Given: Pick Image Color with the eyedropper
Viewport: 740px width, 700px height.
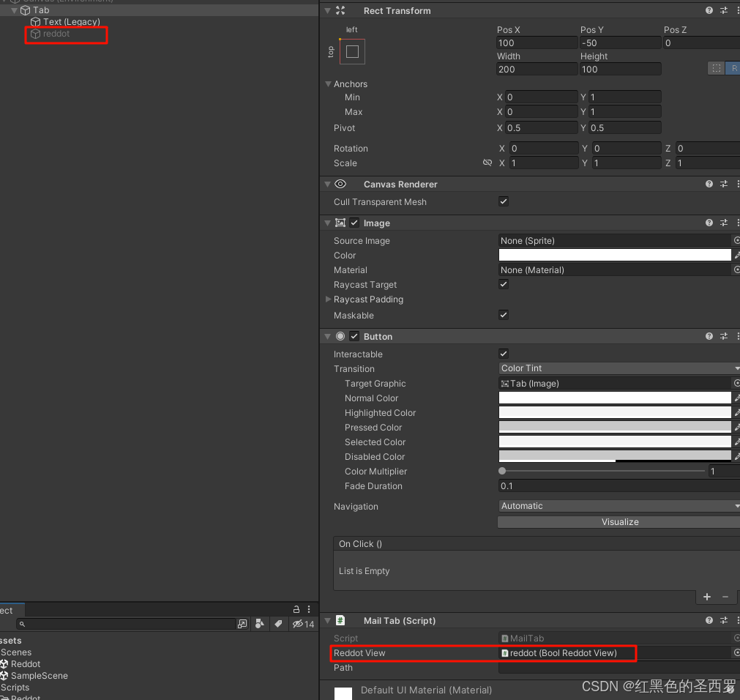Looking at the screenshot, I should click(x=736, y=256).
